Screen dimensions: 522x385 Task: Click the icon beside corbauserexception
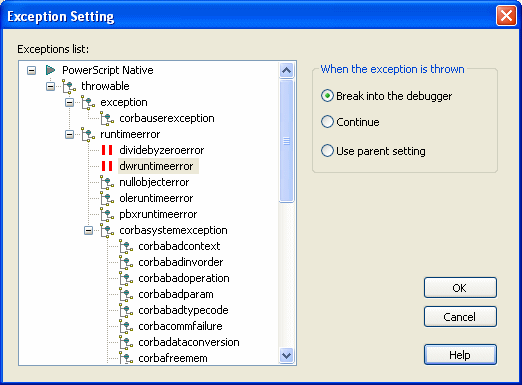pyautogui.click(x=107, y=118)
